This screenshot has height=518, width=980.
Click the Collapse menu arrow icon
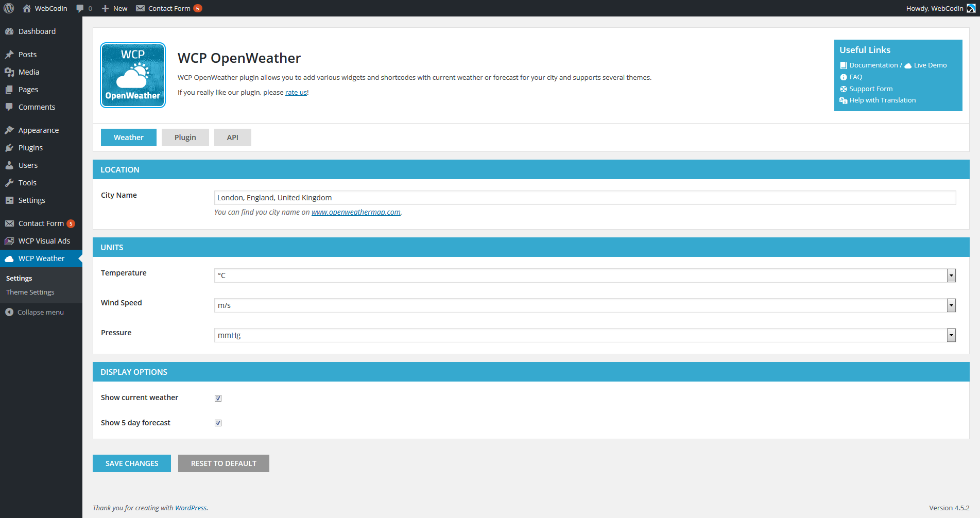coord(9,312)
